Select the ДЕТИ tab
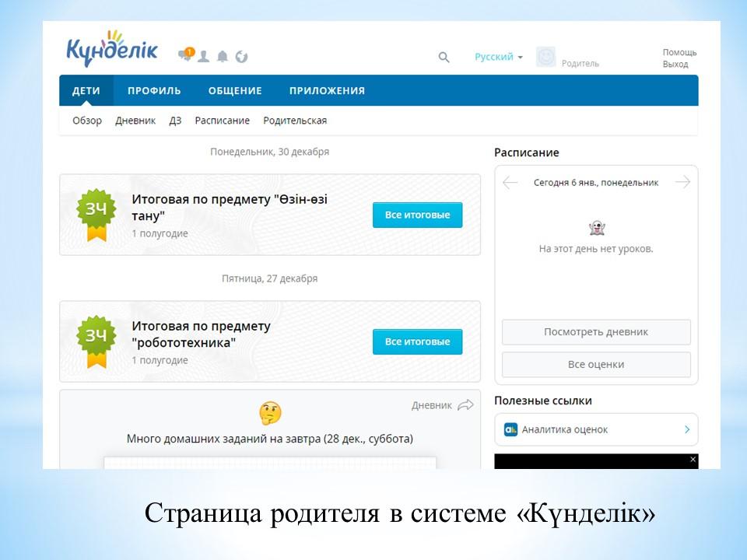This screenshot has width=747, height=560. coord(86,90)
